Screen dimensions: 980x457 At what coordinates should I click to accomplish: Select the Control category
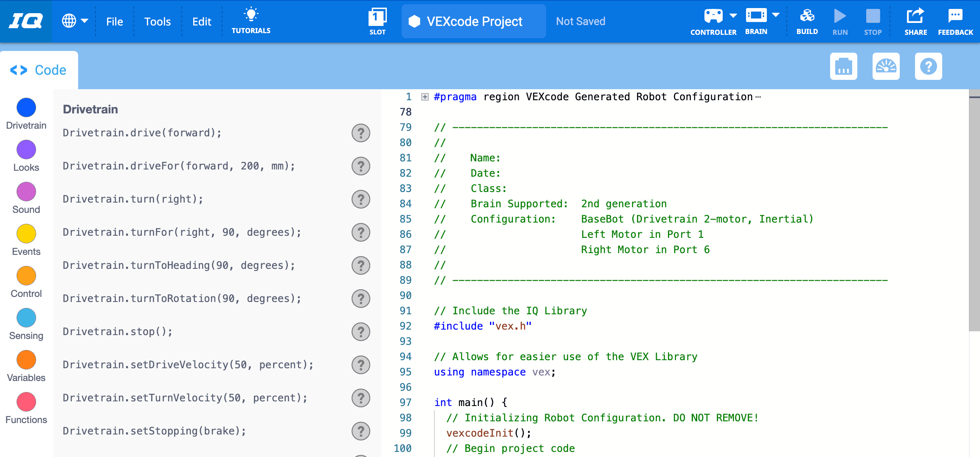tap(26, 276)
